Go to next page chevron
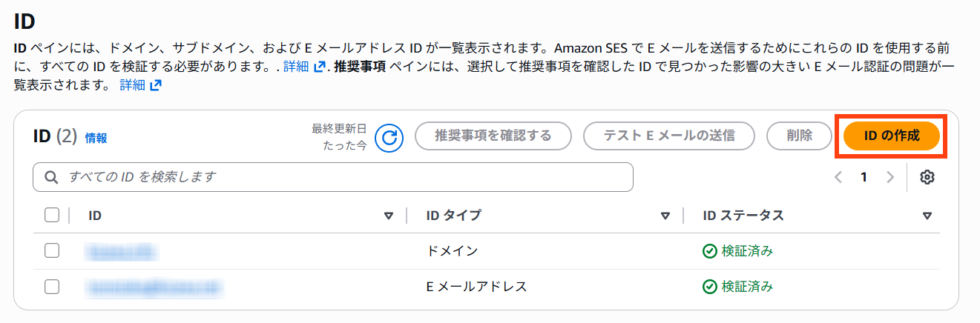The image size is (980, 323). point(890,177)
